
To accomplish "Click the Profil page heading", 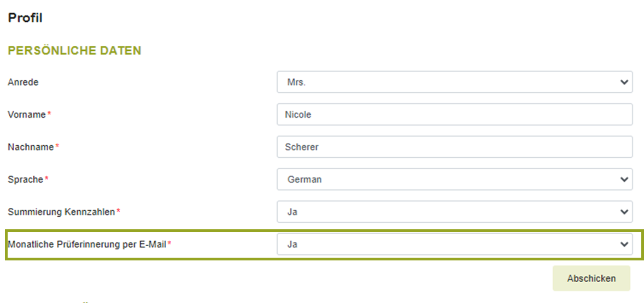I will (25, 18).
